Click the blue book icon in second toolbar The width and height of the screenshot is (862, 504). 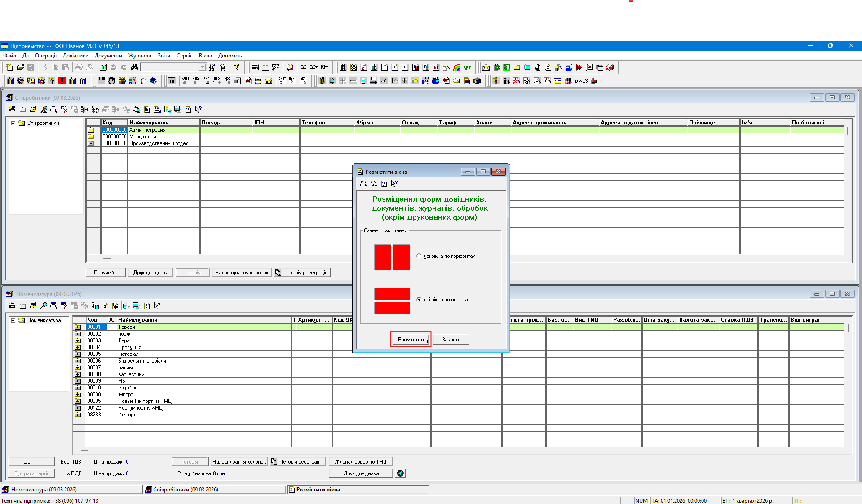[x=153, y=81]
